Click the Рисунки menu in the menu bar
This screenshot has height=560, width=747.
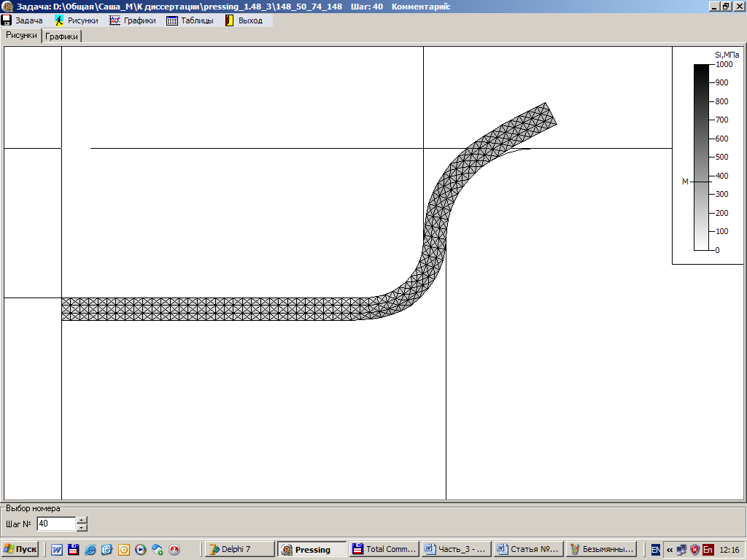click(76, 20)
